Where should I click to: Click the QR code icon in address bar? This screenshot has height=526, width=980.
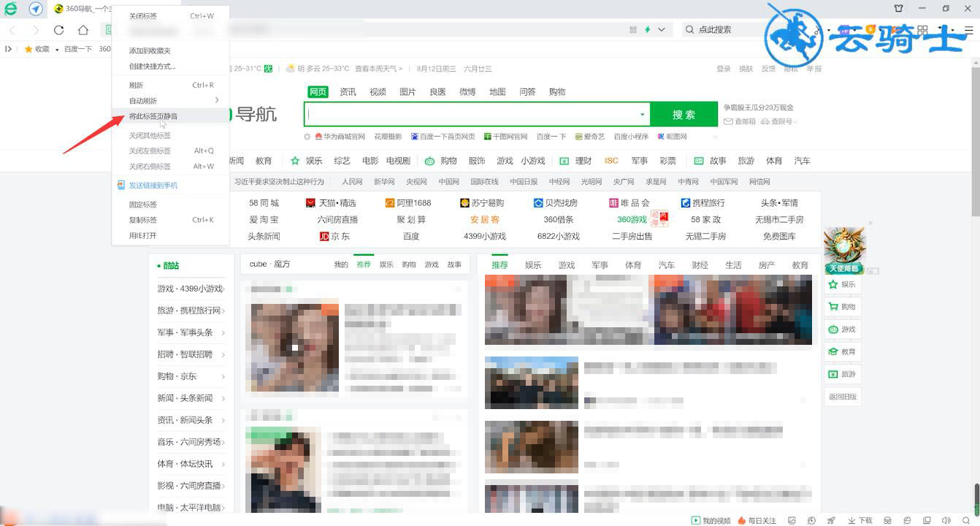(633, 30)
